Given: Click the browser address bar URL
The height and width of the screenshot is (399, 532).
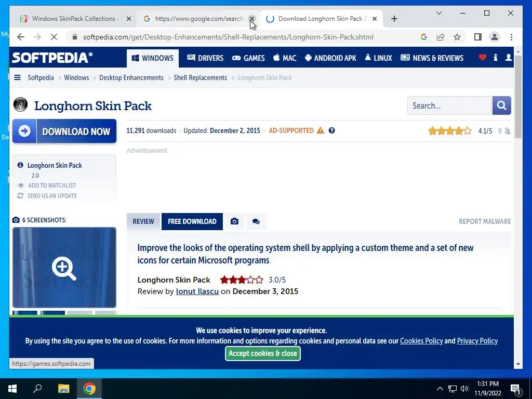Looking at the screenshot, I should [228, 37].
